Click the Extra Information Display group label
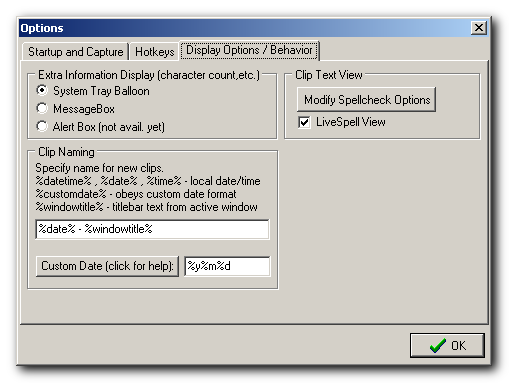This screenshot has width=509, height=383. pos(149,75)
